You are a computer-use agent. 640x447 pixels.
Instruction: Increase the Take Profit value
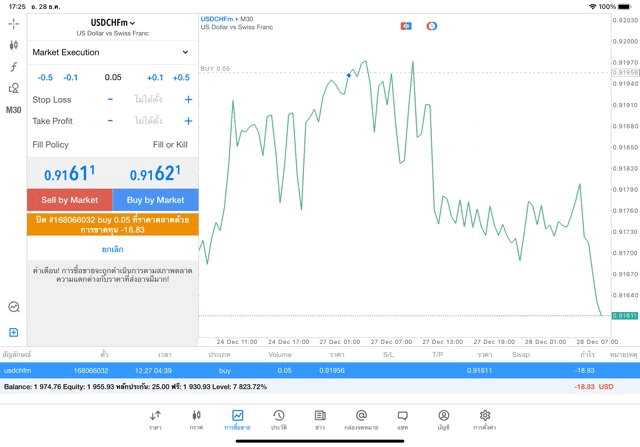coord(188,121)
